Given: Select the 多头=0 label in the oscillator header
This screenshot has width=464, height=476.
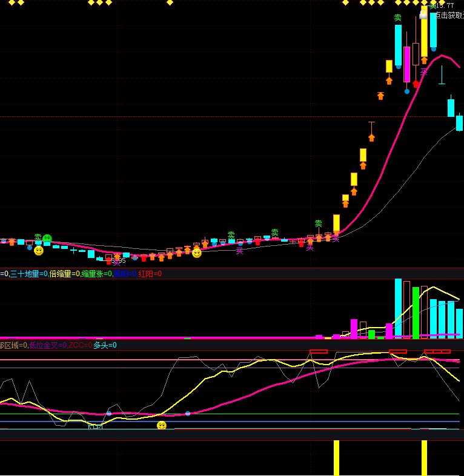Looking at the screenshot, I should pyautogui.click(x=105, y=345).
